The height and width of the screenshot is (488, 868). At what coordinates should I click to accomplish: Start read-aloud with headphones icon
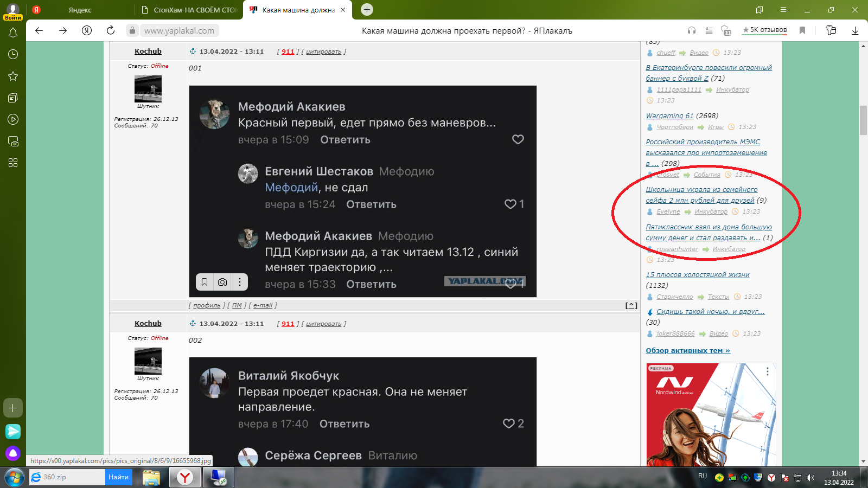692,30
